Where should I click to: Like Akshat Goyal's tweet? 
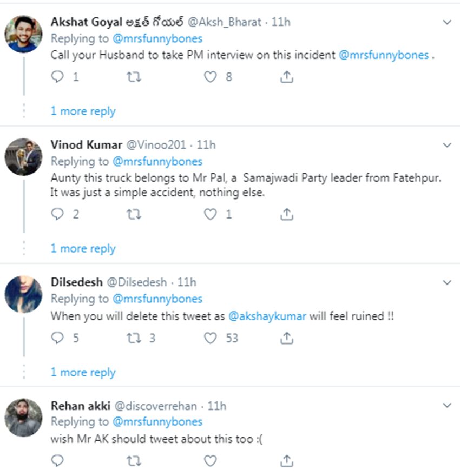[210, 77]
